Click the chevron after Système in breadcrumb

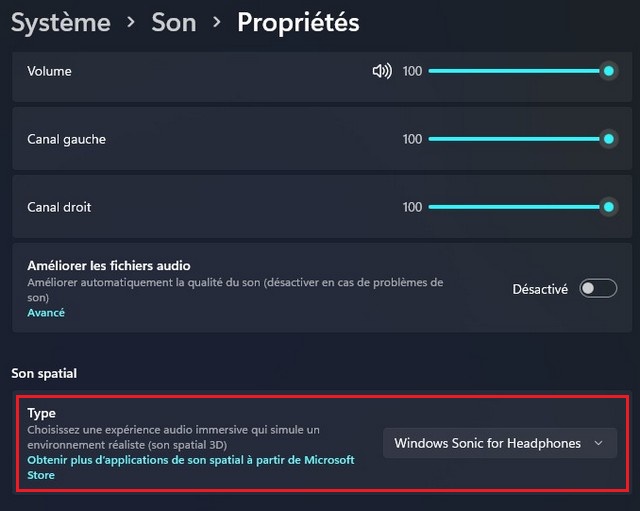point(131,22)
